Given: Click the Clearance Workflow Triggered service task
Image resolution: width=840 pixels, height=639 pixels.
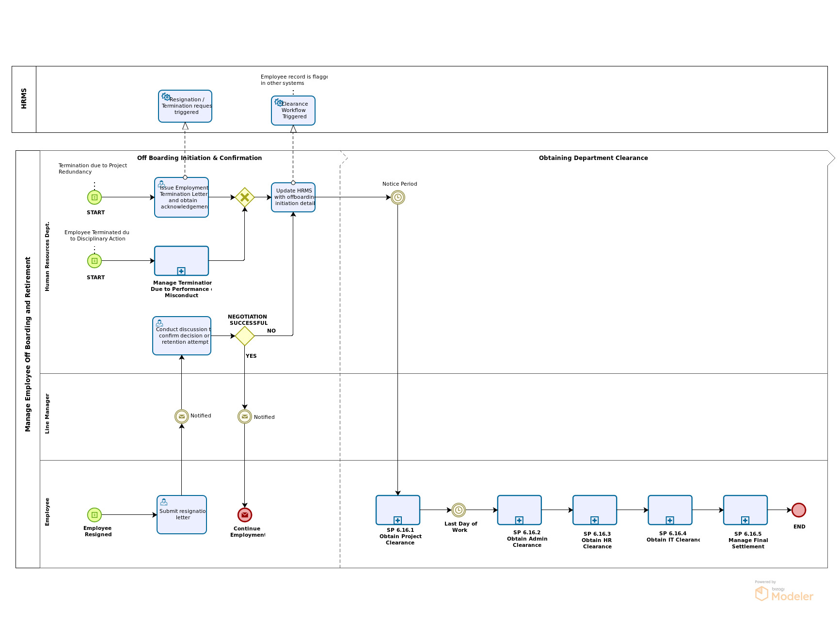Looking at the screenshot, I should 293,111.
